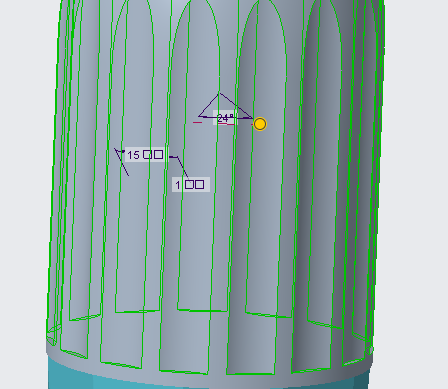Click the 15 dimension value label
This screenshot has height=389, width=448.
pyautogui.click(x=146, y=154)
